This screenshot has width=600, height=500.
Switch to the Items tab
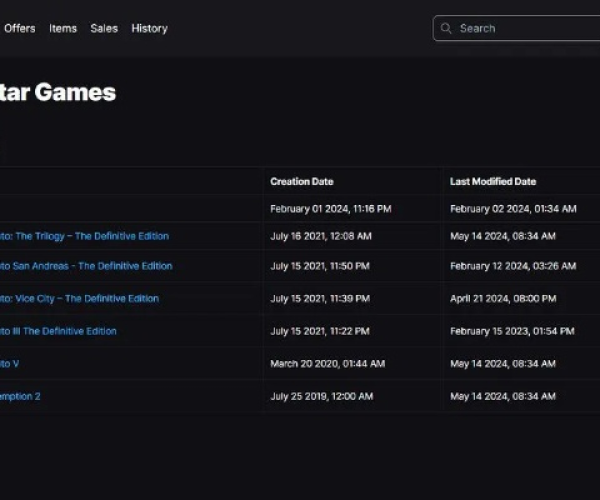pyautogui.click(x=63, y=28)
